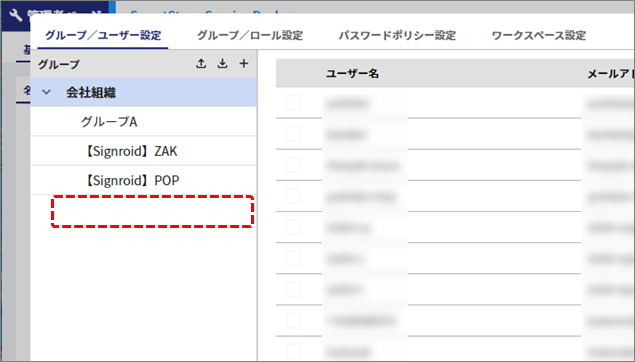
Task: Switch to ワークスペース設定 tab
Action: (x=539, y=35)
